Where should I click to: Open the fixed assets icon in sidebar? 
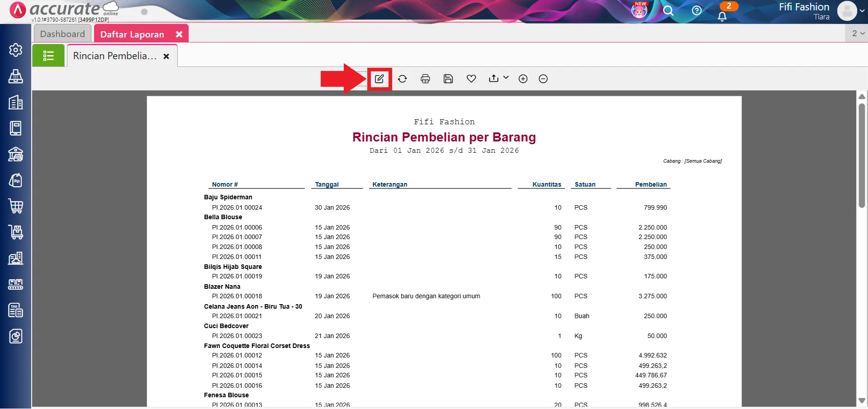tap(16, 258)
